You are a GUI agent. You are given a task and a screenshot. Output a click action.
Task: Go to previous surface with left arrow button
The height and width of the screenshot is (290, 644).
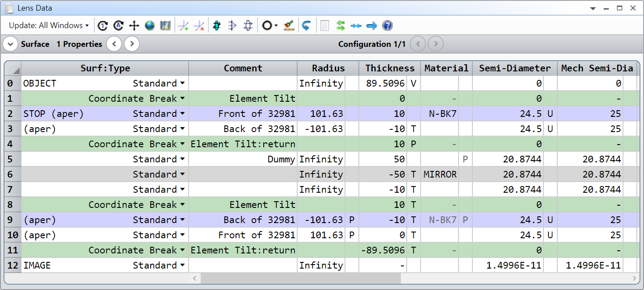point(114,44)
